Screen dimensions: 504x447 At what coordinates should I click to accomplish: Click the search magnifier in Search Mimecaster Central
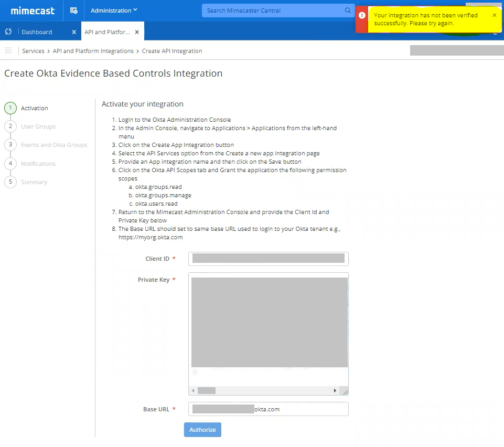coord(347,10)
